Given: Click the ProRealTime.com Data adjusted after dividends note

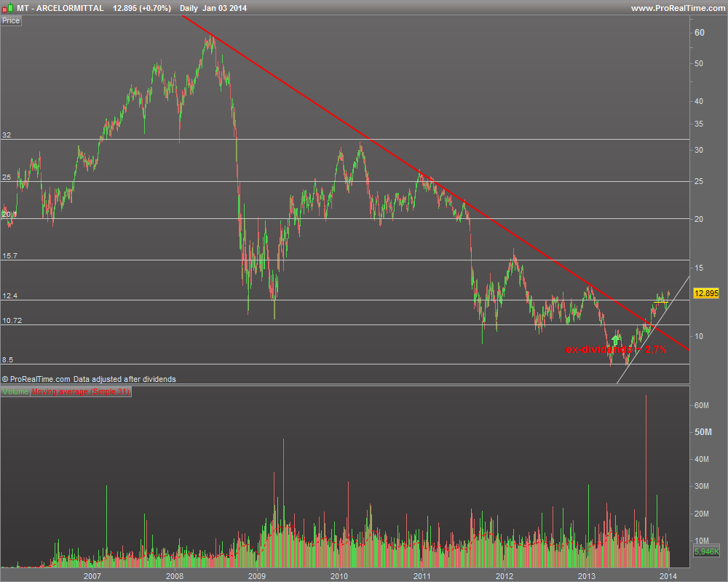Looking at the screenshot, I should [x=89, y=380].
